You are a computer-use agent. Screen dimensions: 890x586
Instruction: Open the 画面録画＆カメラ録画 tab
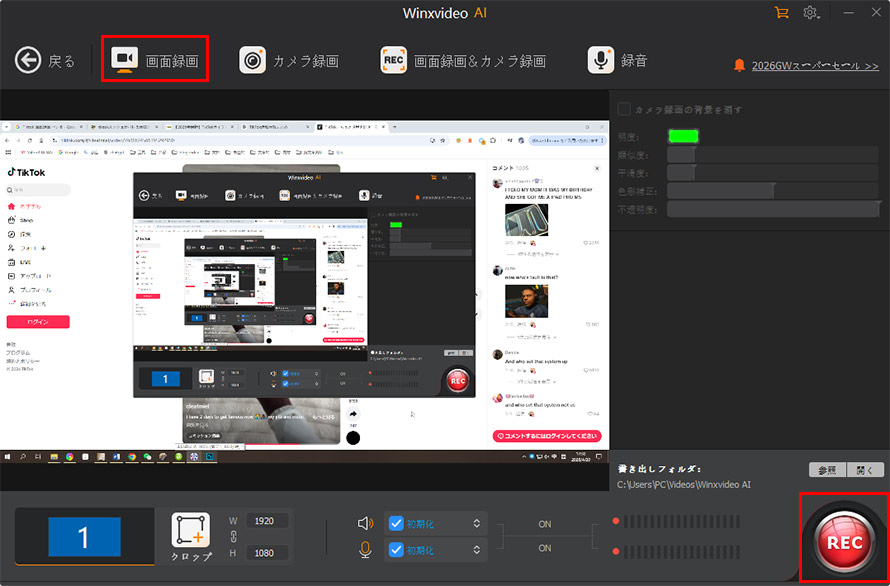pos(463,61)
